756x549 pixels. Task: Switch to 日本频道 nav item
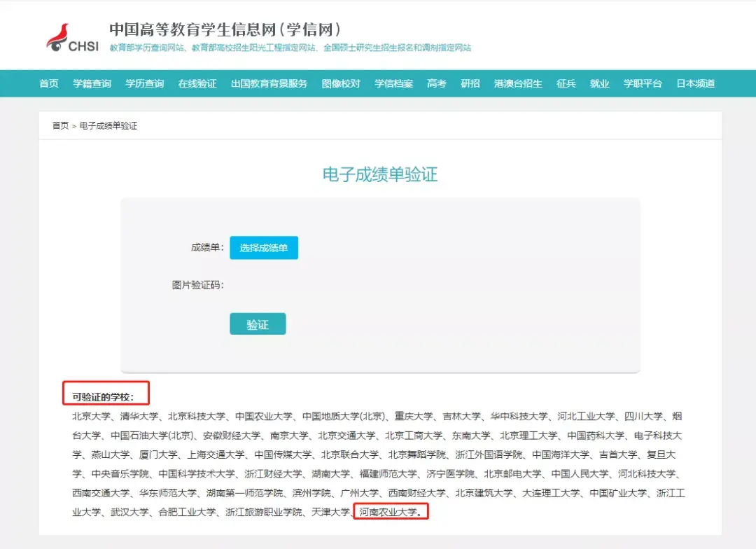click(696, 83)
